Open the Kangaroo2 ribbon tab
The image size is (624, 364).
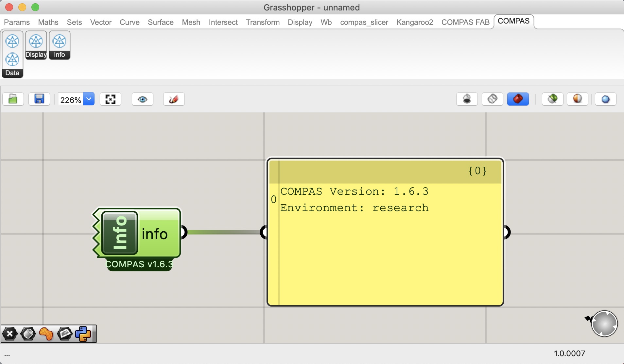[x=415, y=22]
